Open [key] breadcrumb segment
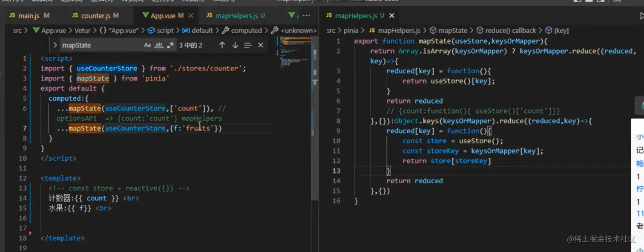The image size is (644, 252). tap(557, 31)
